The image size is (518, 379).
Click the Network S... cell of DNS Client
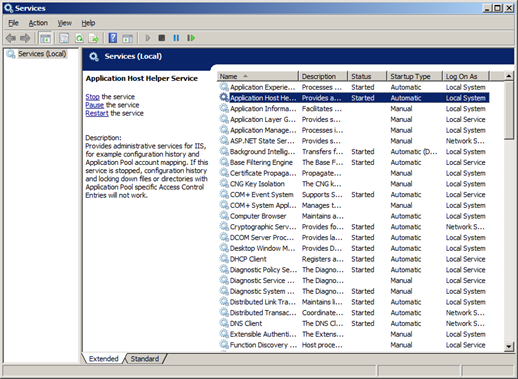465,323
